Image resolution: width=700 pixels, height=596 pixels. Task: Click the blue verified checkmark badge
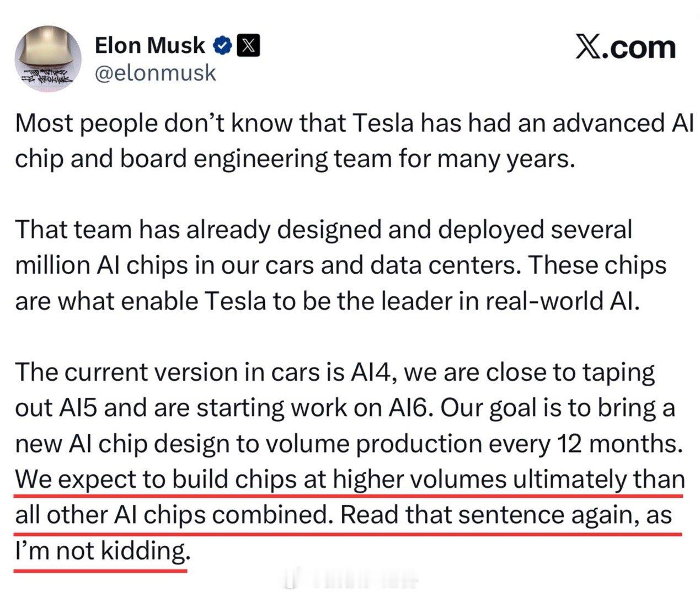222,46
